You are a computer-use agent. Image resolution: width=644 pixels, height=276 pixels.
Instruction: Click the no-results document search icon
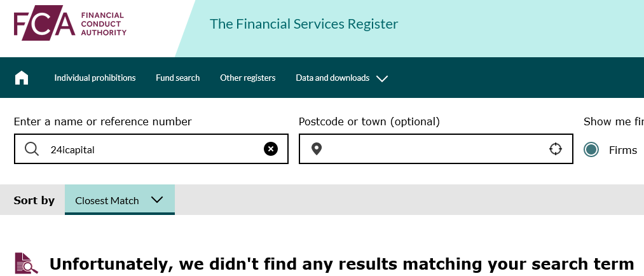27,263
